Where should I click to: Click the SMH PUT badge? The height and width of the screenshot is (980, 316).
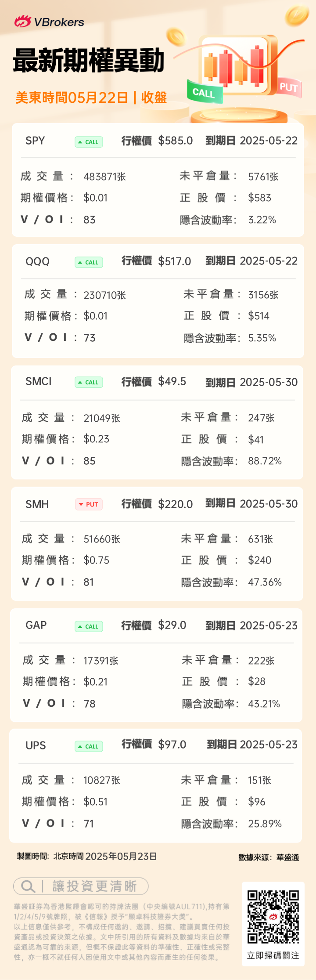89,504
